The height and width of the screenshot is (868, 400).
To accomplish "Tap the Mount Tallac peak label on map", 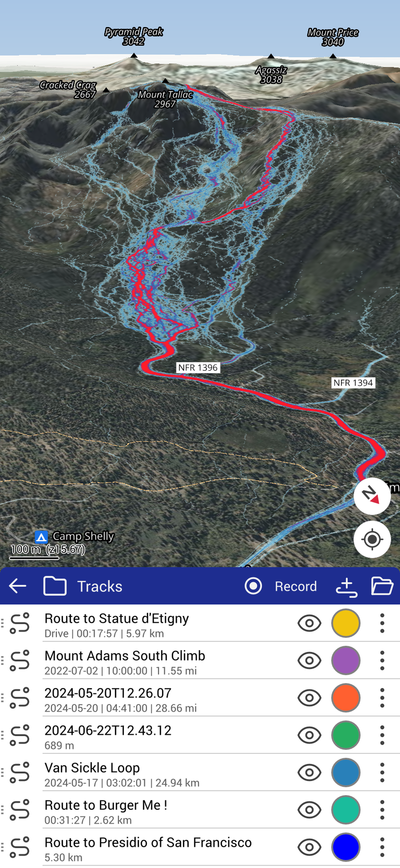I will [x=165, y=99].
